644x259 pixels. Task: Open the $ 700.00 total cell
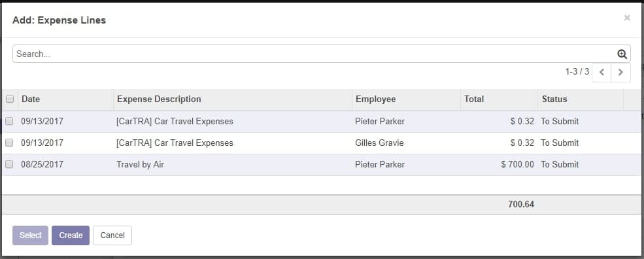(518, 164)
